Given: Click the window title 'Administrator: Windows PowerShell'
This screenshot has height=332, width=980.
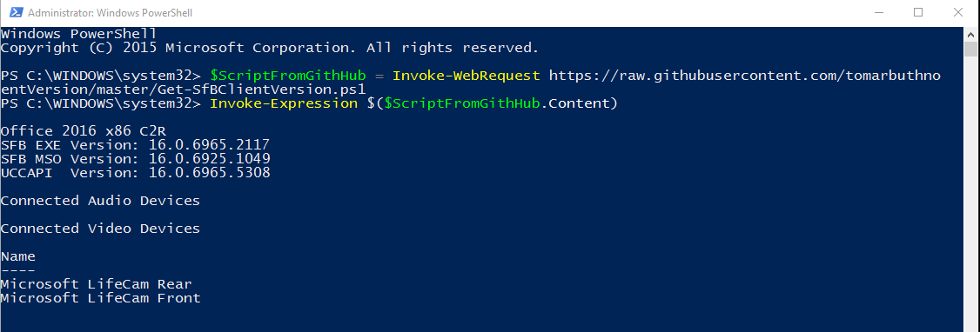Looking at the screenshot, I should 110,13.
